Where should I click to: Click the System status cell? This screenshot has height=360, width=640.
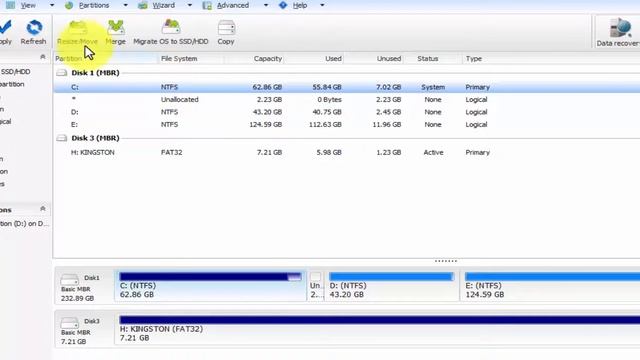coord(433,87)
